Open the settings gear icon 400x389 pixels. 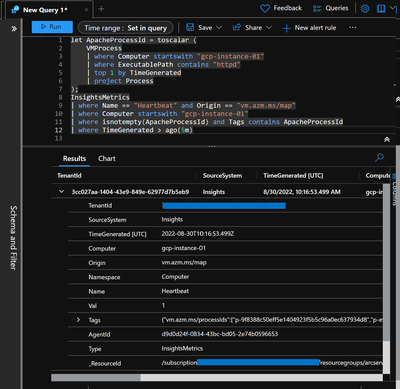point(365,9)
